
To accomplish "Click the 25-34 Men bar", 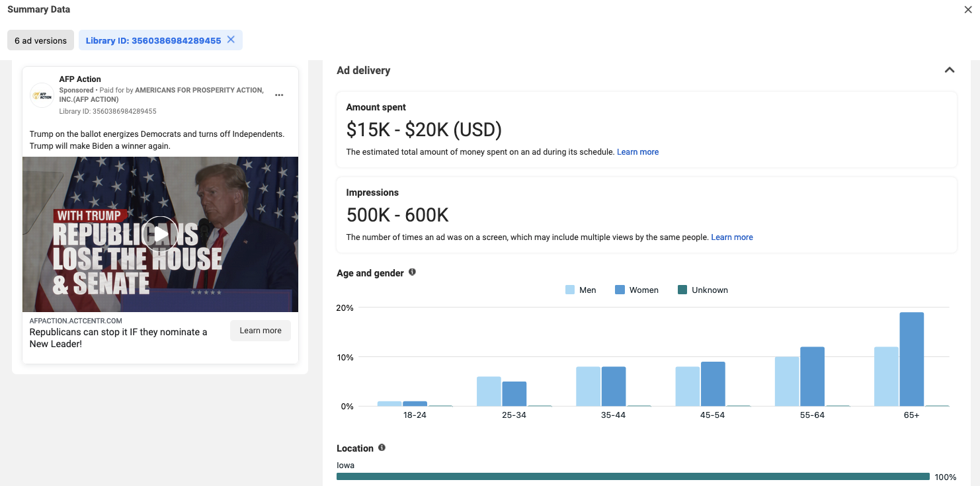I will [x=489, y=391].
